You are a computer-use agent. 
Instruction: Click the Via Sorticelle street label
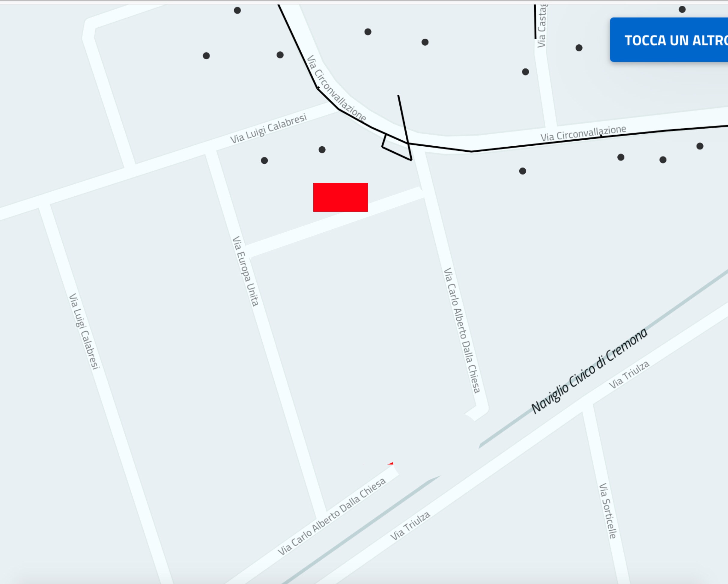pos(608,511)
